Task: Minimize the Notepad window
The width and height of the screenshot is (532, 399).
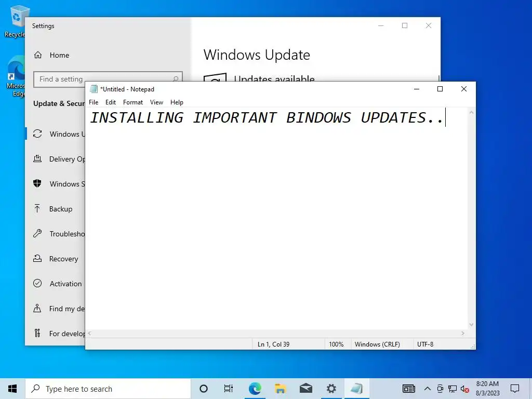Action: (x=417, y=89)
